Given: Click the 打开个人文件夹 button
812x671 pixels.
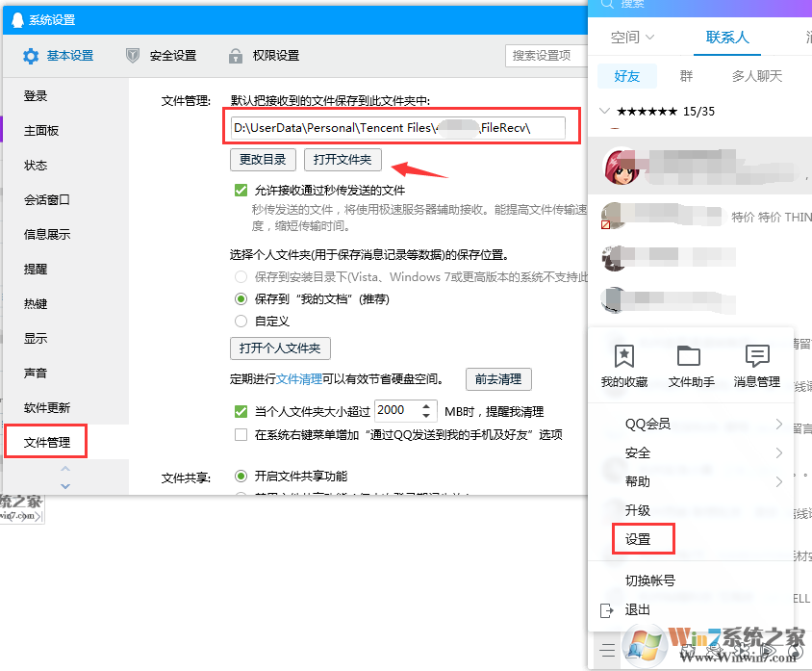Looking at the screenshot, I should (280, 348).
